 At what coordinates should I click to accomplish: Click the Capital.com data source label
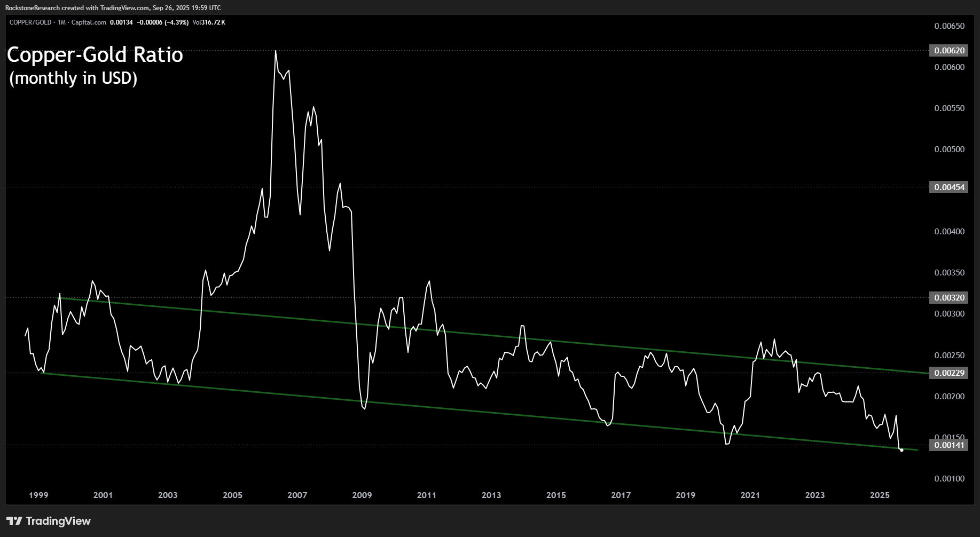[x=89, y=22]
